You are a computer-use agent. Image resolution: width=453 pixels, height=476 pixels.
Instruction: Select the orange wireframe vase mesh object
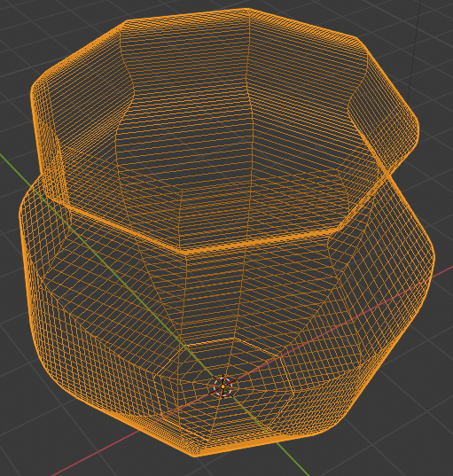point(226,232)
